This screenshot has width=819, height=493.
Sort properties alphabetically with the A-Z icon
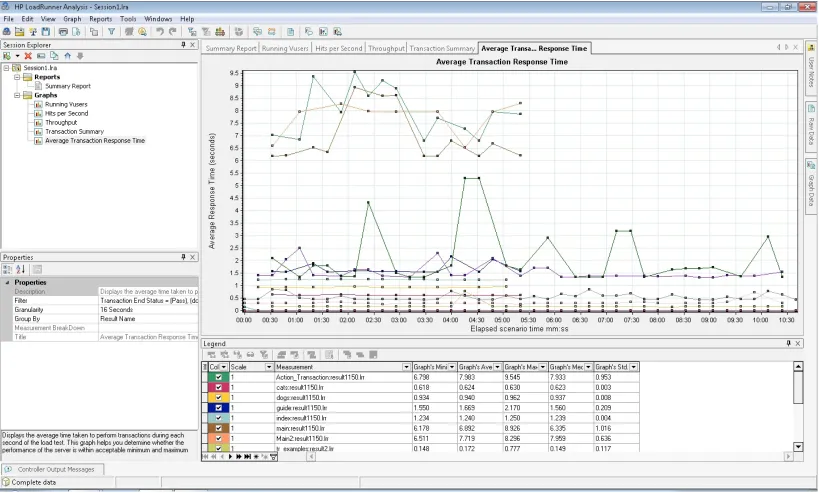click(x=20, y=269)
